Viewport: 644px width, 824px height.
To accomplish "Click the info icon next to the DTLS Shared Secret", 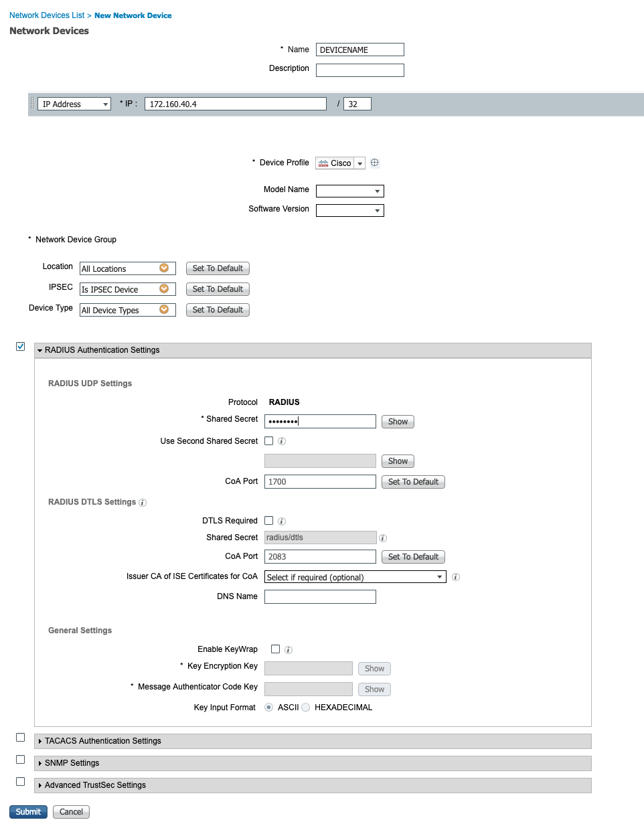I will (x=382, y=538).
